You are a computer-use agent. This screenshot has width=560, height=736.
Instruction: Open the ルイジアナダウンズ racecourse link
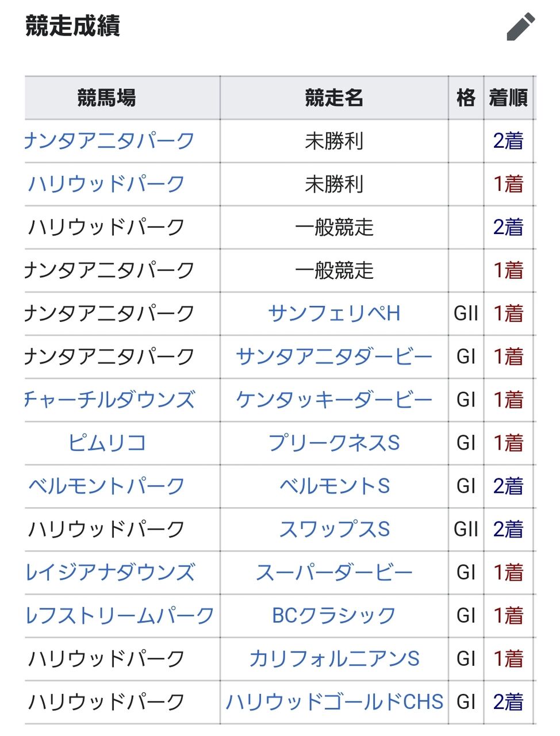110,572
